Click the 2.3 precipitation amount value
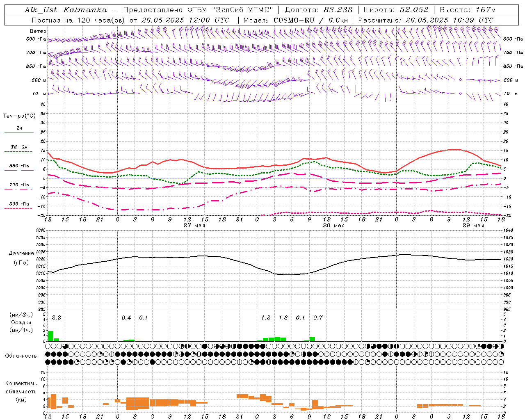 (x=56, y=317)
